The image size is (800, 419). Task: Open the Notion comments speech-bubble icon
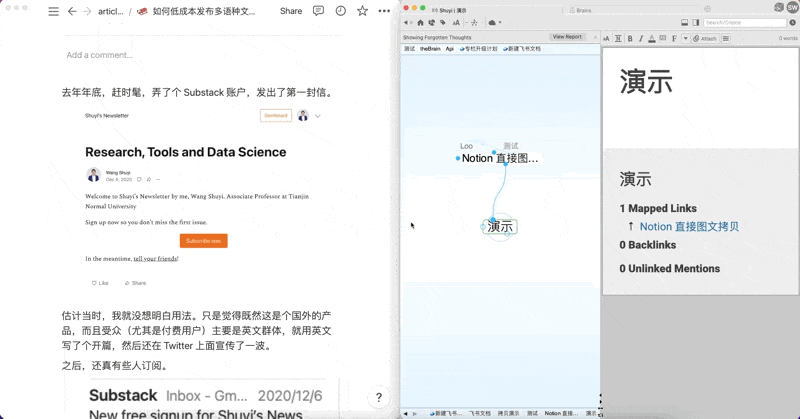[x=318, y=11]
